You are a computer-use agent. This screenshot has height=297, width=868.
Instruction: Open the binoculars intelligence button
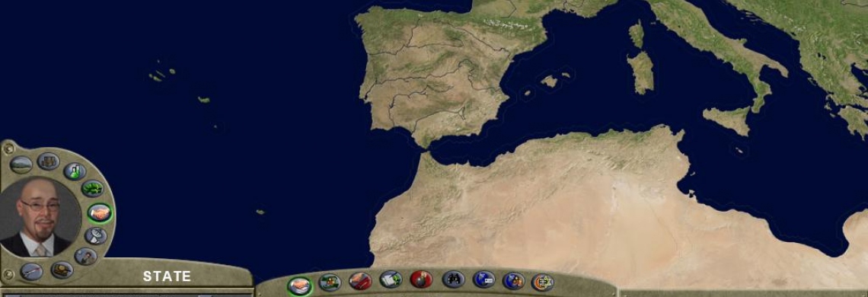coord(453,279)
